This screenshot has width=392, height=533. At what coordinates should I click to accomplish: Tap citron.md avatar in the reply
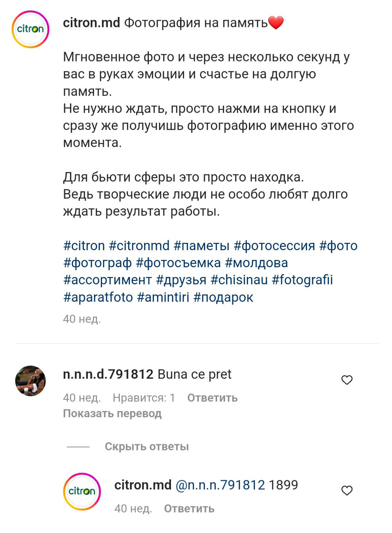[82, 491]
